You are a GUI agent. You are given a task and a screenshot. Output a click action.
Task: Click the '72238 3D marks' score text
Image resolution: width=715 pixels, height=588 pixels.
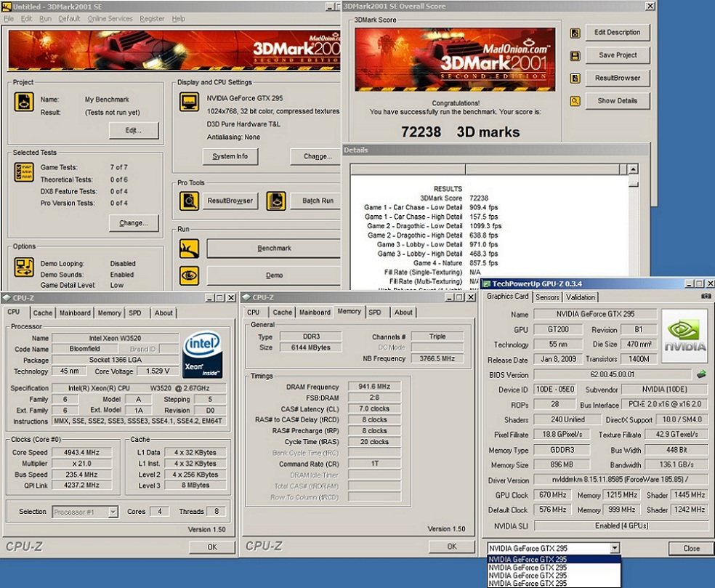pos(460,132)
